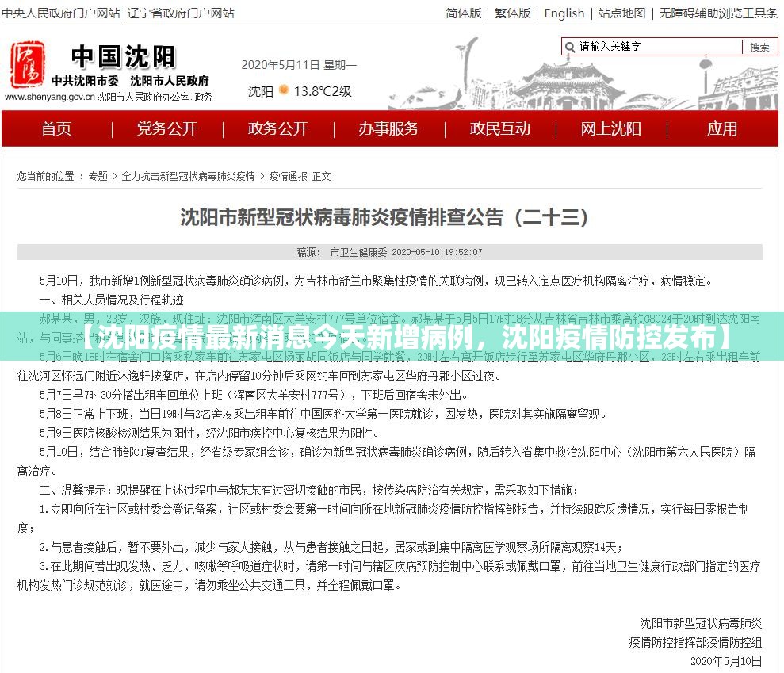Click the closing date 2020年5月10日
The width and height of the screenshot is (784, 673).
pyautogui.click(x=726, y=661)
